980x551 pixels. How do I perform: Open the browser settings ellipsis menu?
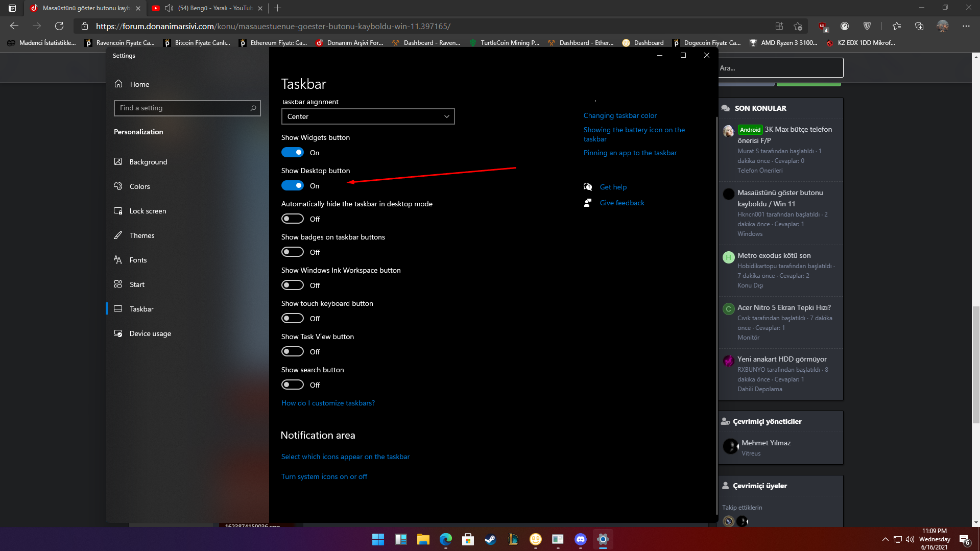[x=966, y=26]
